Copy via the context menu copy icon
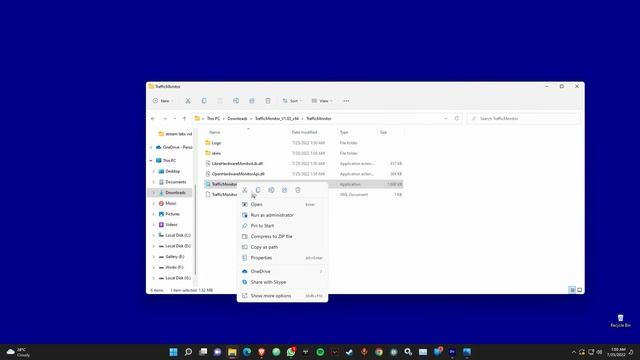 pos(258,190)
